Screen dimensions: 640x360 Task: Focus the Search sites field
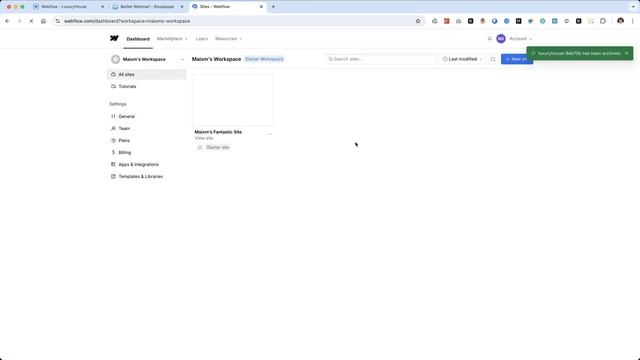click(380, 59)
